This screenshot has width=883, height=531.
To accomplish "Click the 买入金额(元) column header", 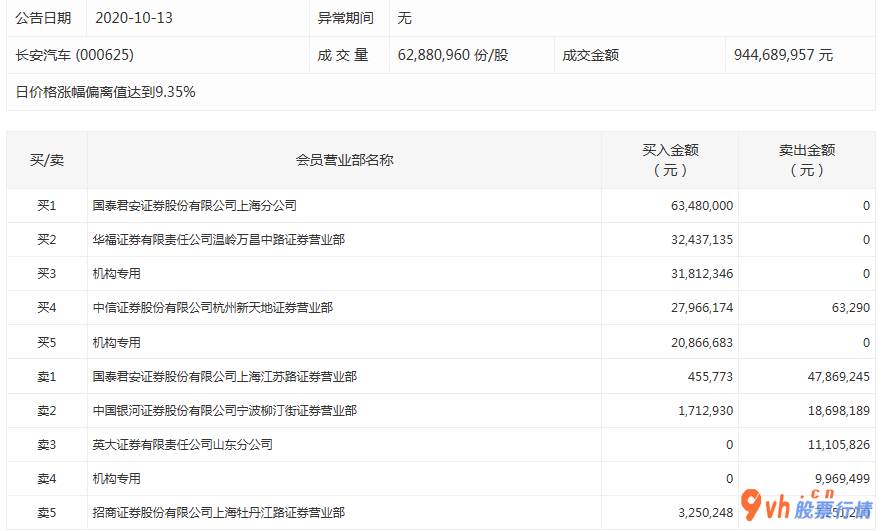I will (670, 160).
